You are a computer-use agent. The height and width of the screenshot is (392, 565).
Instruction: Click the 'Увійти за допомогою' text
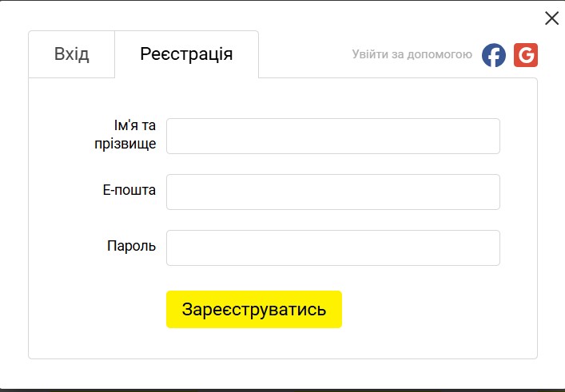(x=412, y=54)
